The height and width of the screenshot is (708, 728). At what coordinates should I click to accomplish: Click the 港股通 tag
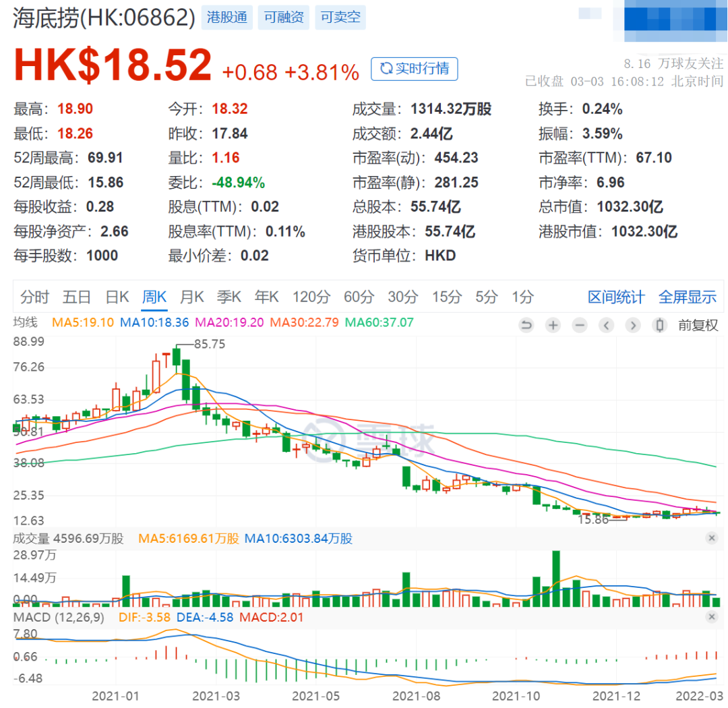coord(227,18)
